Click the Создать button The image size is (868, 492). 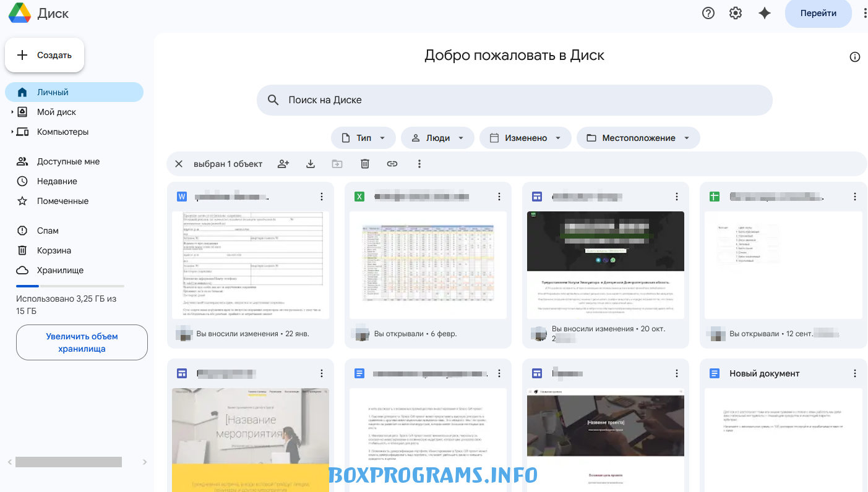click(45, 55)
